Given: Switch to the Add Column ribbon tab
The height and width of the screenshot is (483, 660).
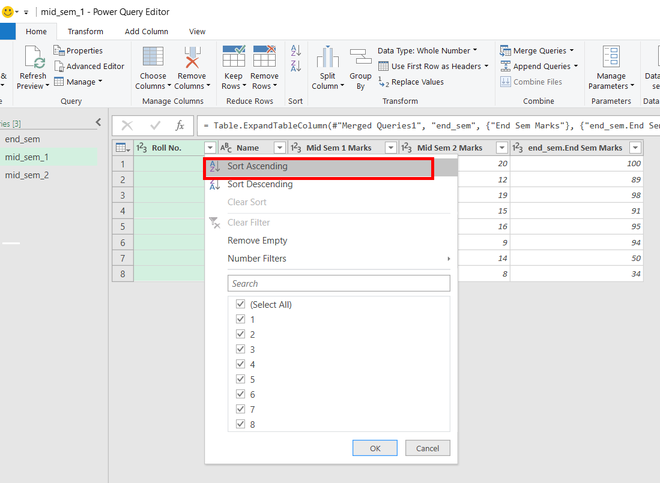Looking at the screenshot, I should click(x=146, y=32).
